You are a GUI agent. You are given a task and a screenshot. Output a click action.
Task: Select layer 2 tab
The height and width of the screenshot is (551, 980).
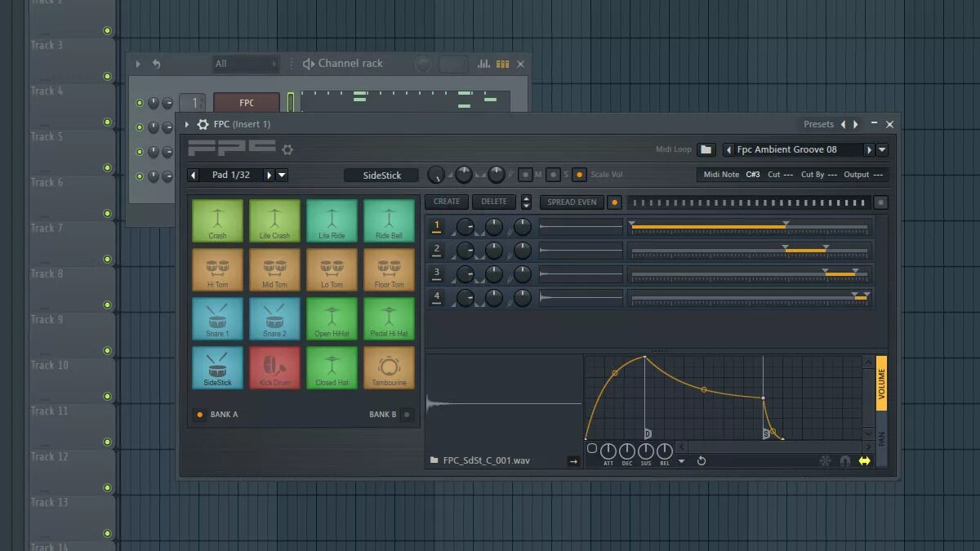click(438, 250)
